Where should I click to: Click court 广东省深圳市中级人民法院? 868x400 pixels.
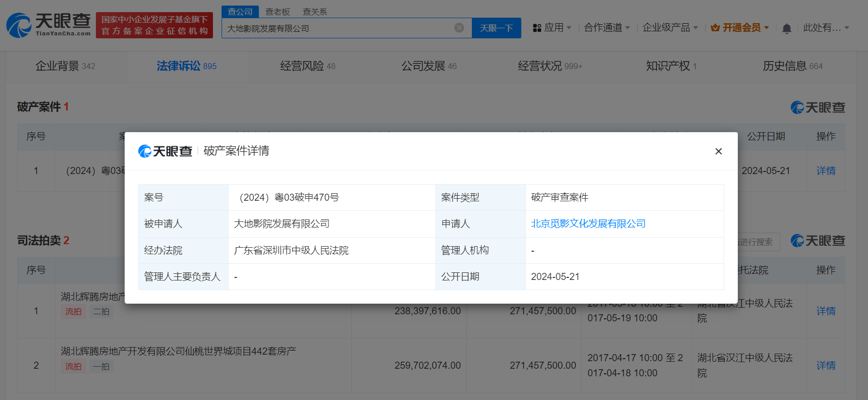(291, 250)
